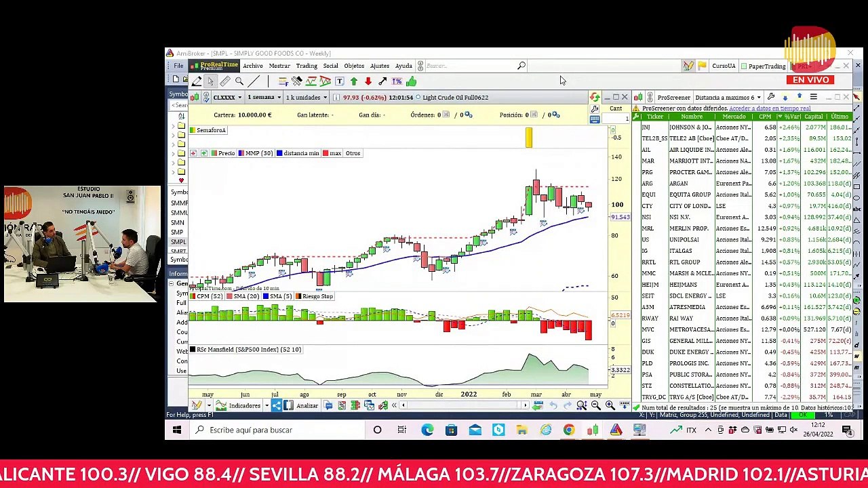Zoom in on the chart time axis
The height and width of the screenshot is (488, 868).
[x=610, y=405]
